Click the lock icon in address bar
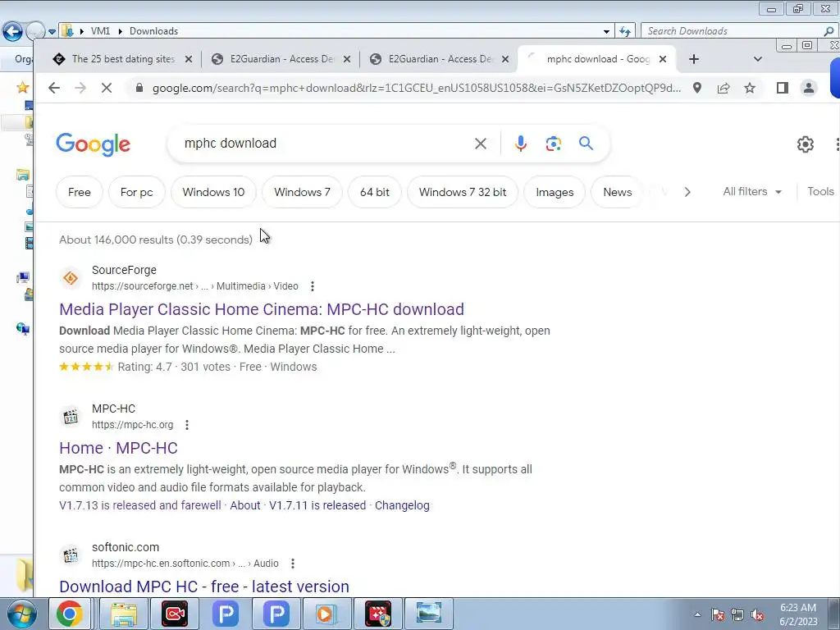Viewport: 840px width, 630px height. click(x=139, y=88)
